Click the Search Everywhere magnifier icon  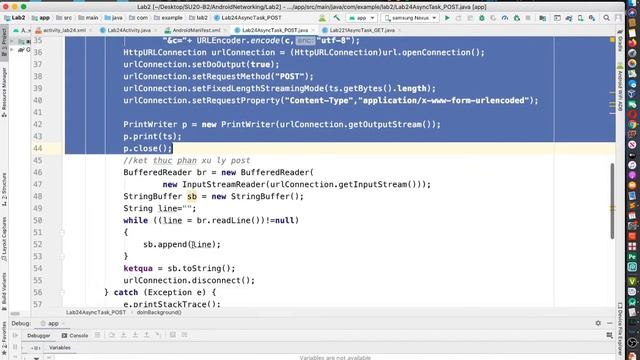click(x=607, y=18)
